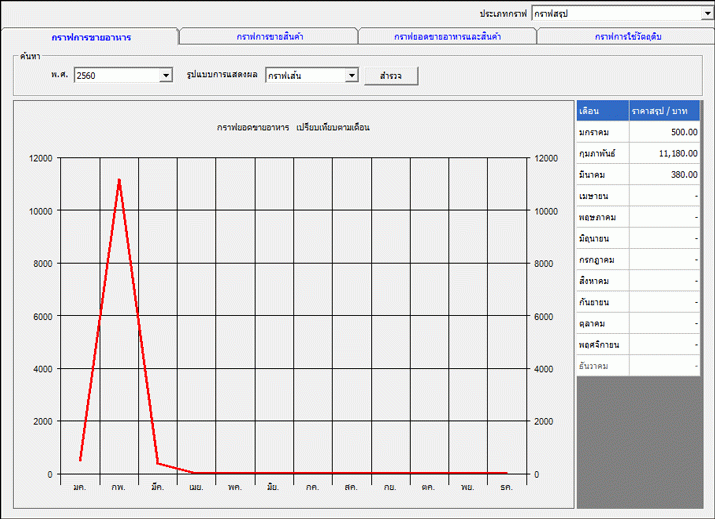Switch to the กราฟการขายสินค้า tab
The image size is (715, 519).
(x=268, y=37)
